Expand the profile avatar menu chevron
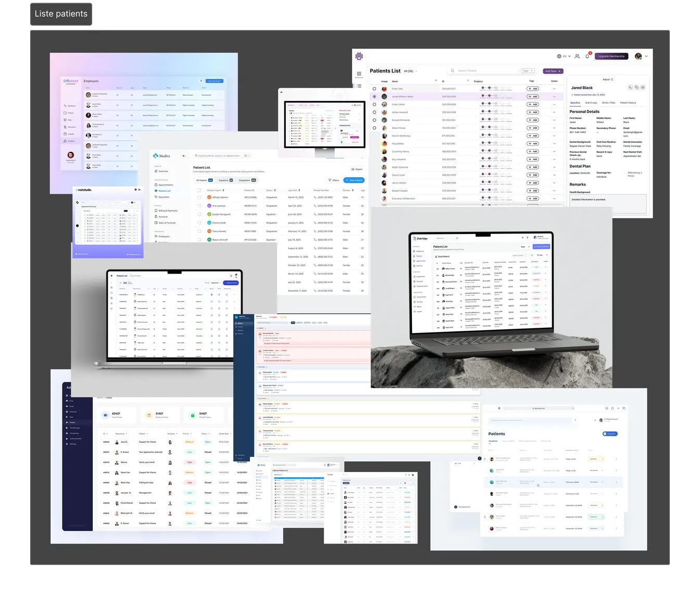Screen dimensions: 700x595 (x=646, y=56)
